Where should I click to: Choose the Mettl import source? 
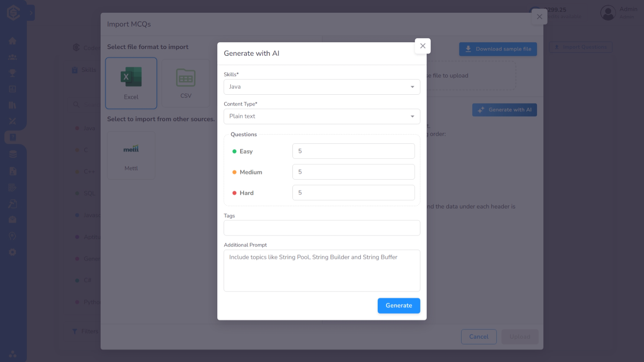pyautogui.click(x=131, y=155)
